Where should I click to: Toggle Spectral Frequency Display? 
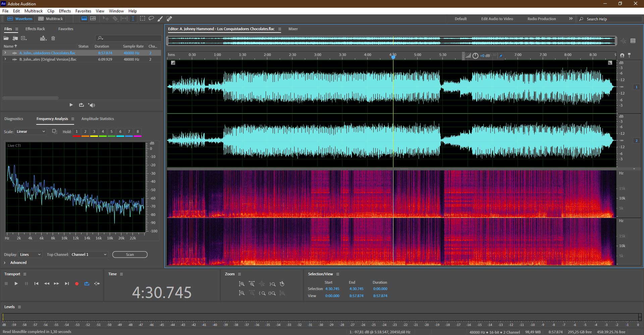coord(84,19)
